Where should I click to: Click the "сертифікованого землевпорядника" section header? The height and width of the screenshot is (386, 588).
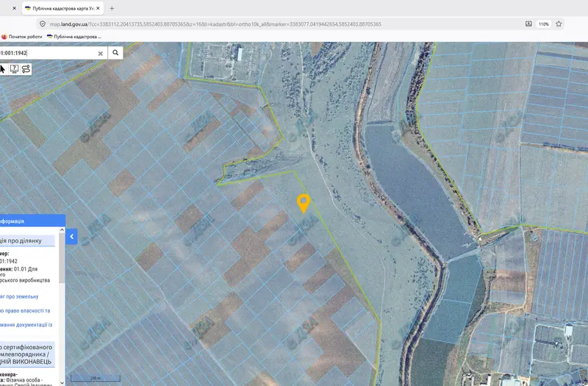27,354
